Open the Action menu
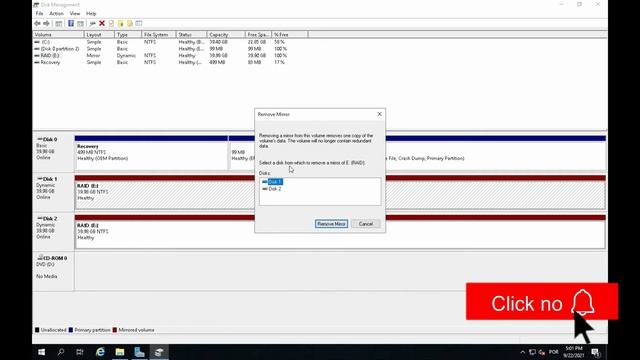640x360 pixels. [x=56, y=13]
